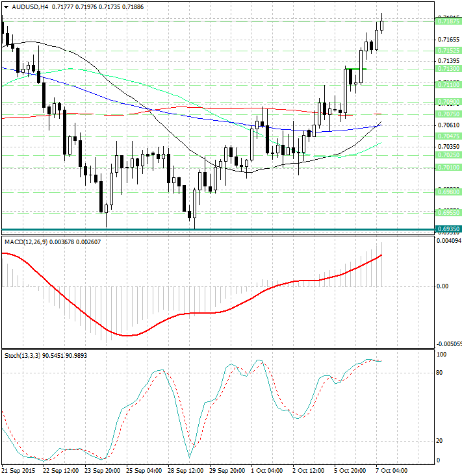The height and width of the screenshot is (476, 462).
Task: Click the 80 level on Stochastic scale
Action: (x=440, y=372)
